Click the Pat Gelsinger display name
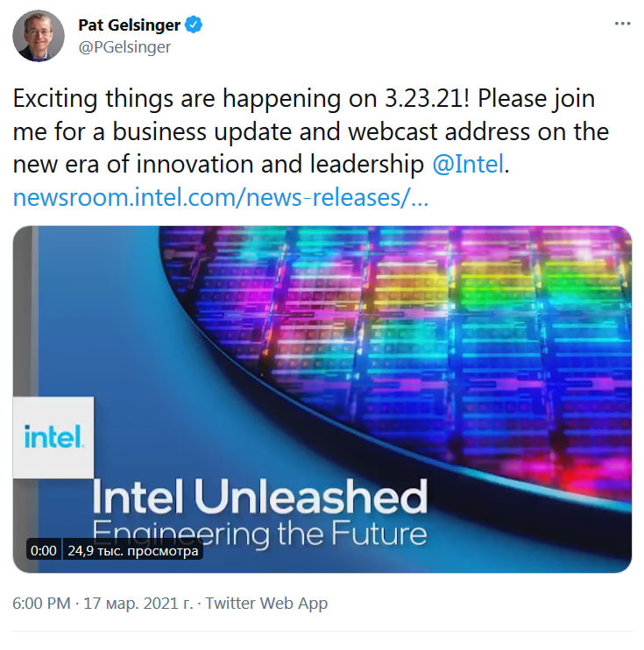644x650 pixels. (128, 25)
